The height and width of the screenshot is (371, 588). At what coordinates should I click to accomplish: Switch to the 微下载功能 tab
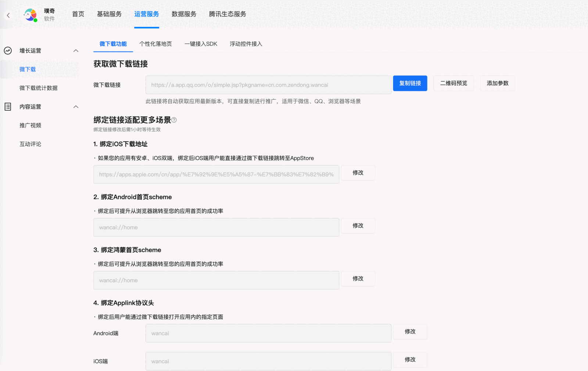[x=113, y=44]
